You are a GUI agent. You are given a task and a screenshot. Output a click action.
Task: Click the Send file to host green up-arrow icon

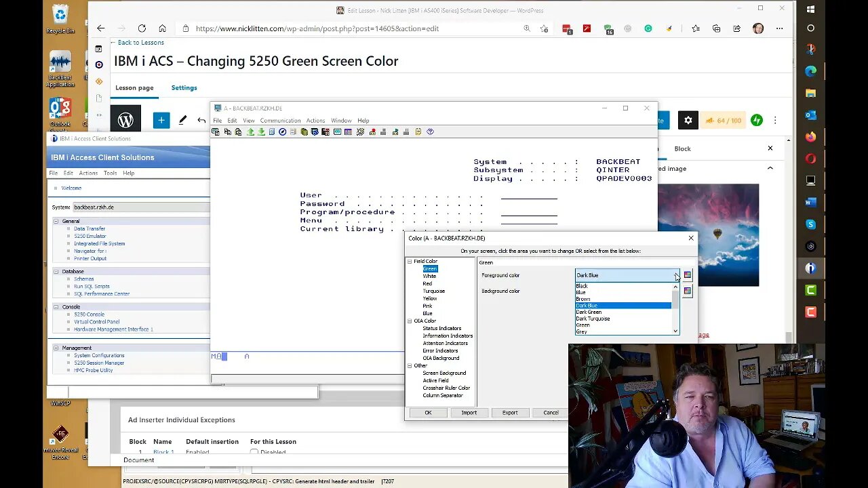[251, 131]
